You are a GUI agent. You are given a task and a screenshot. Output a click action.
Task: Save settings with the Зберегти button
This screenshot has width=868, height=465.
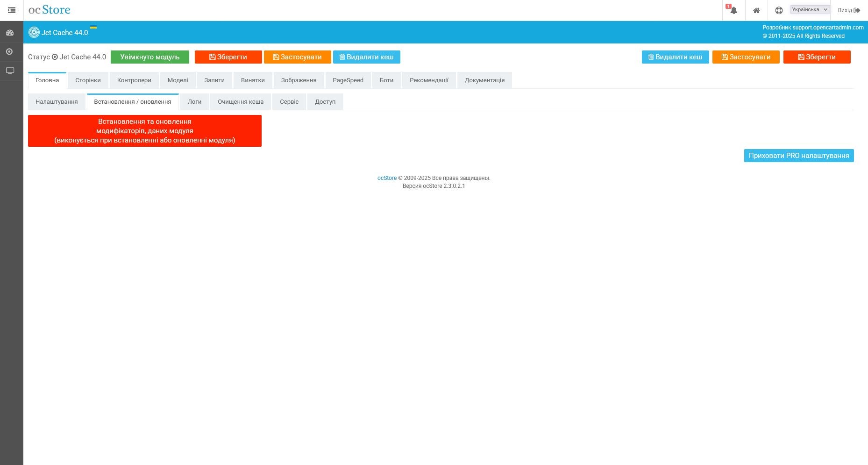[228, 57]
